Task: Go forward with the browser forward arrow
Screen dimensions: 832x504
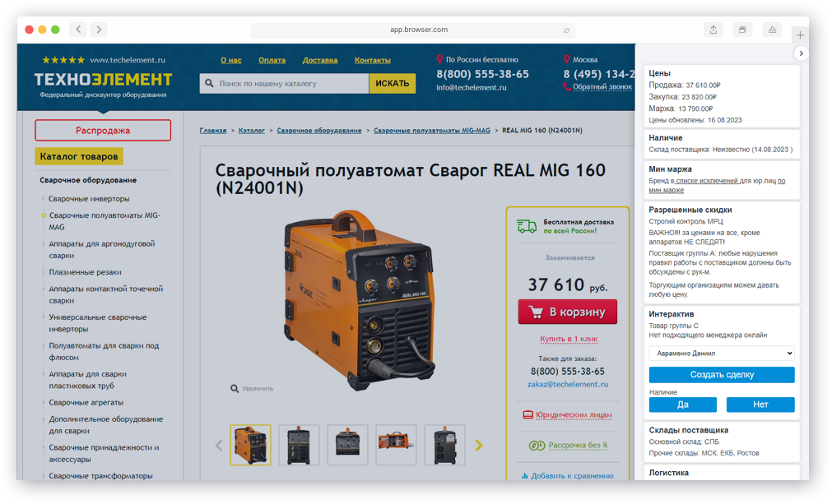Action: coord(99,29)
